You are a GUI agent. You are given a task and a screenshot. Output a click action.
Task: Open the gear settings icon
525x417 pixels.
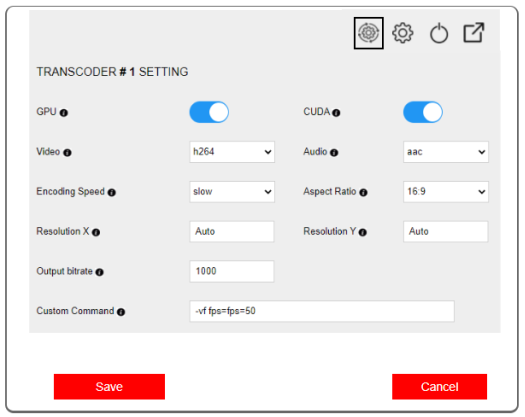[402, 33]
